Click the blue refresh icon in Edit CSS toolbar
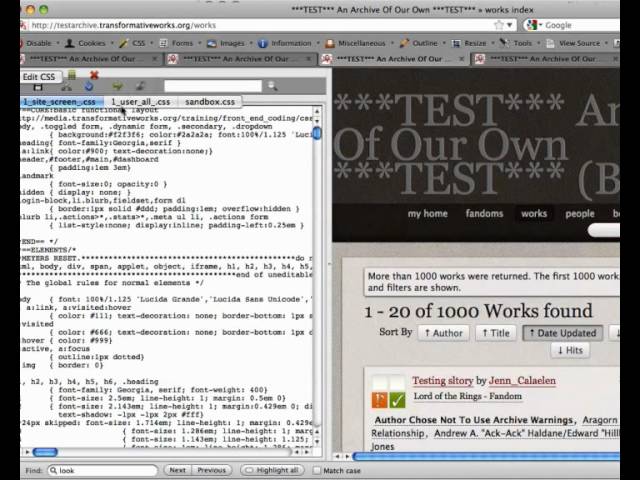The height and width of the screenshot is (480, 640). coord(89,86)
